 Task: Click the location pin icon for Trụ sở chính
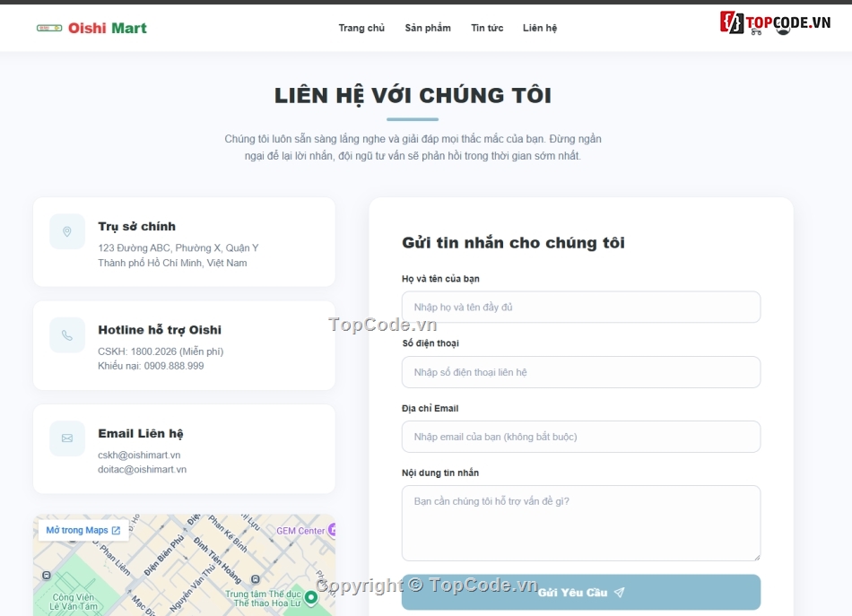tap(67, 231)
